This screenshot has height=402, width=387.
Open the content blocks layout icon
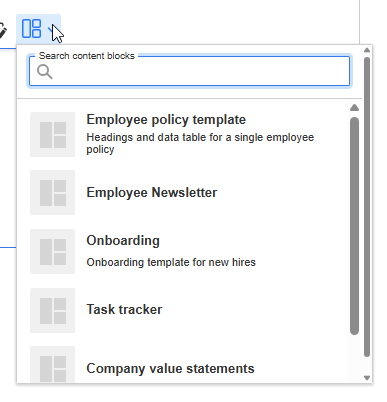31,28
